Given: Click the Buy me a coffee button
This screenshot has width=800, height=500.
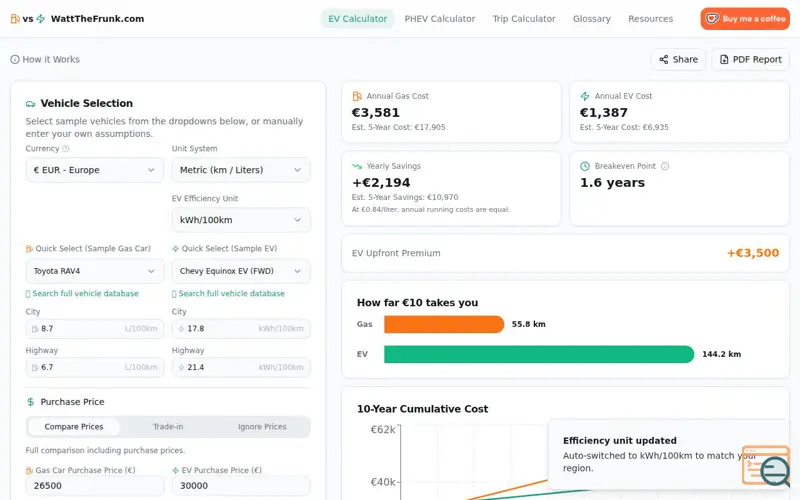Looking at the screenshot, I should point(744,19).
